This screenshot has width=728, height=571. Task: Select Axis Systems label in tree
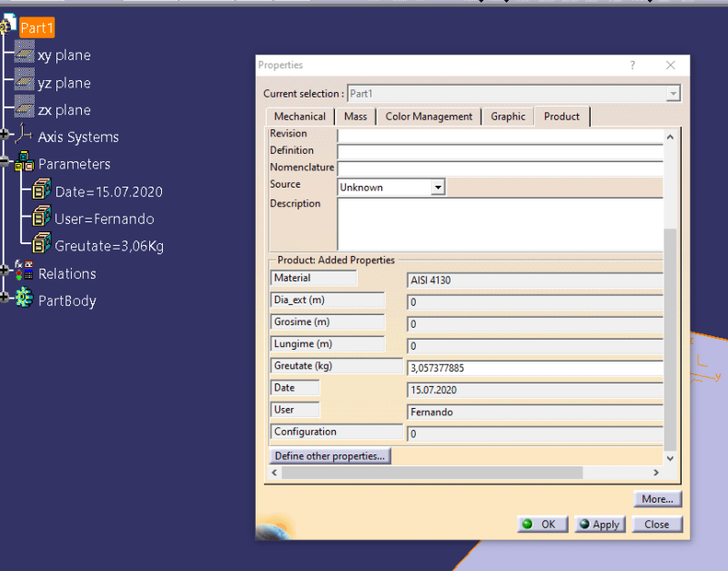[78, 138]
